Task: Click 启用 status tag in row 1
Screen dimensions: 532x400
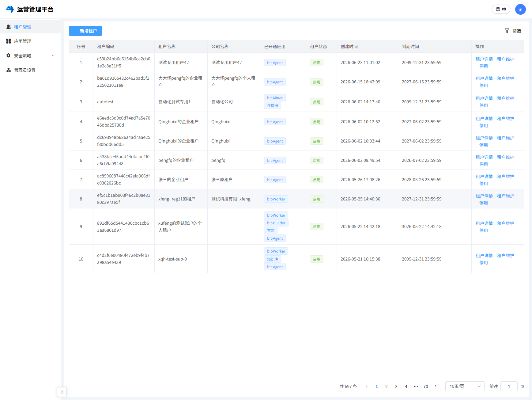Action: [317, 63]
